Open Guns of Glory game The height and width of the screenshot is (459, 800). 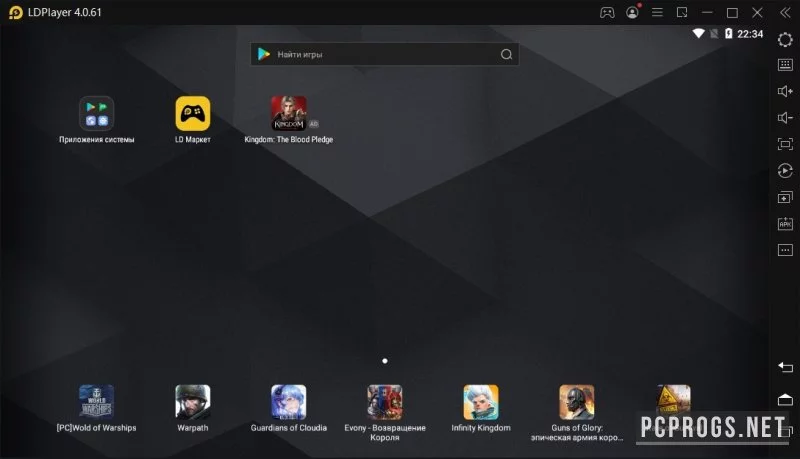[577, 402]
